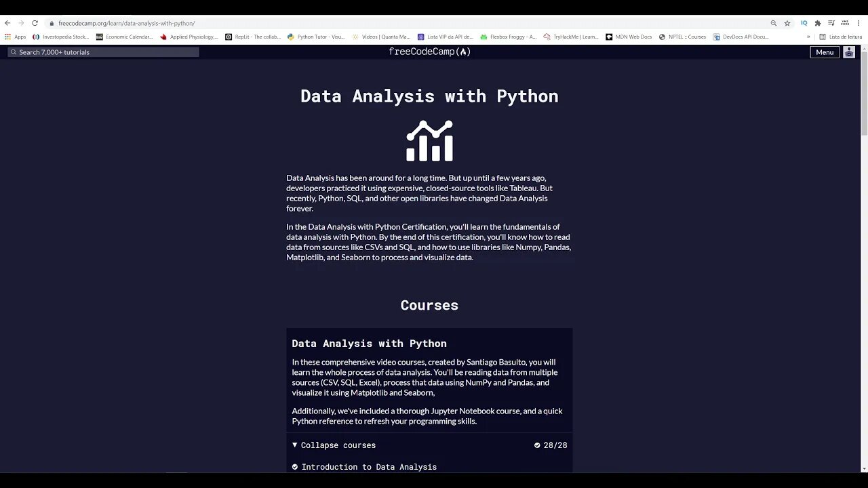Image resolution: width=868 pixels, height=488 pixels.
Task: Open the IQ extension icon
Action: pos(804,23)
